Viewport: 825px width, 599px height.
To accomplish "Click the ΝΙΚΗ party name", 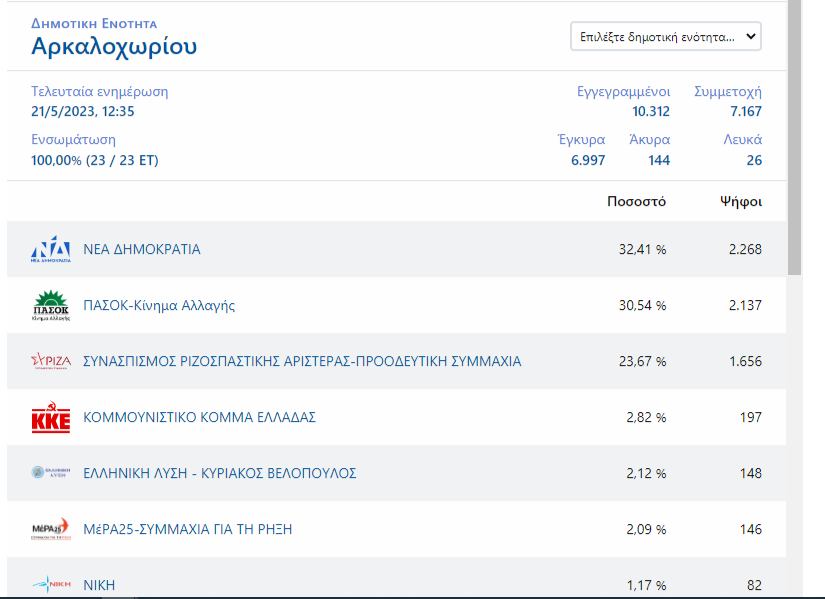I will point(99,585).
